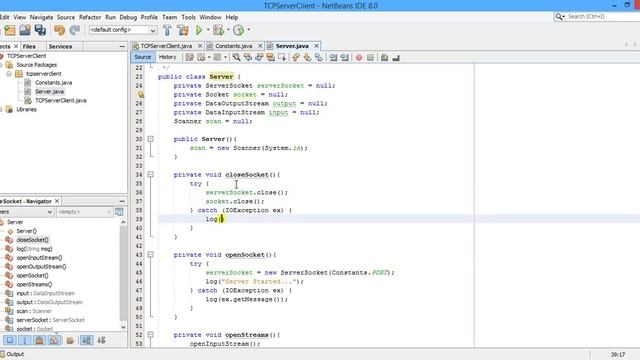The image size is (640, 360).
Task: Switch to the Files tab
Action: [29, 47]
